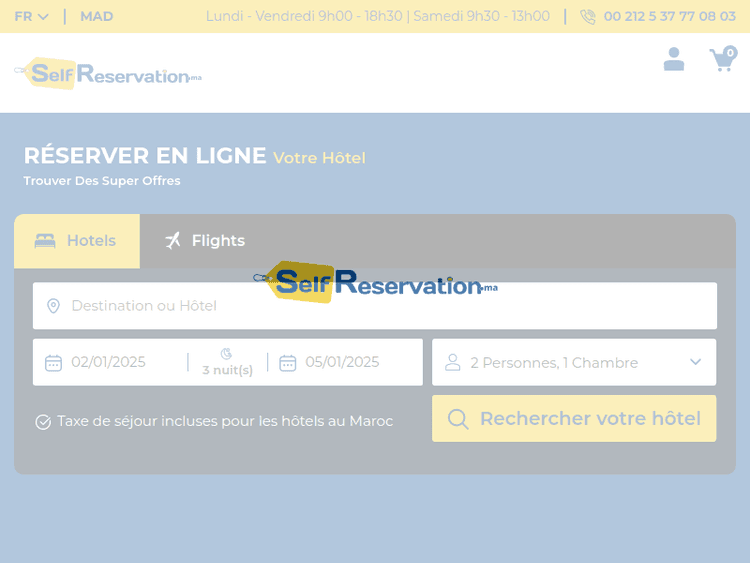Click the Votre Hôtel heading text
This screenshot has height=563, width=750.
(320, 158)
